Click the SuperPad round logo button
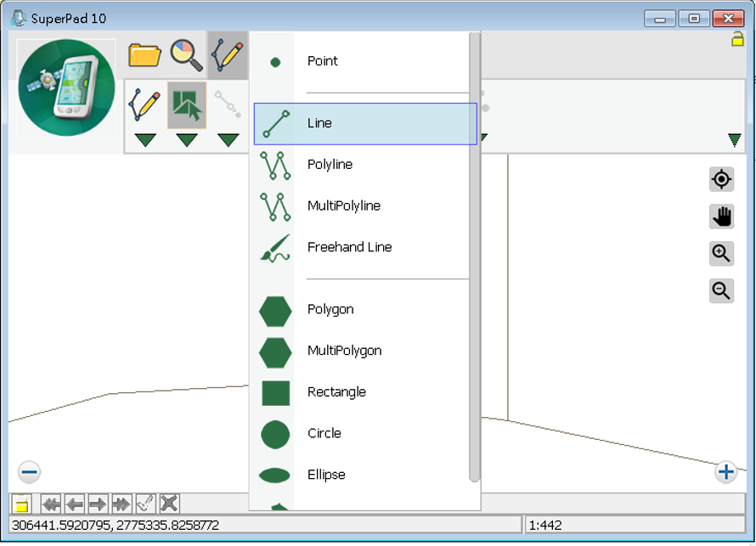Image resolution: width=756 pixels, height=546 pixels. pos(66,88)
